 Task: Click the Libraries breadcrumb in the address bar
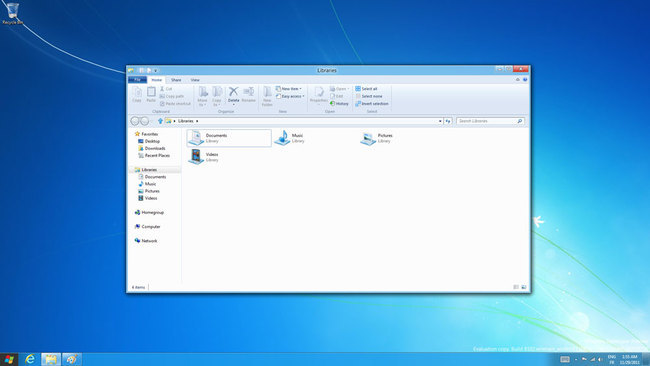pos(185,121)
